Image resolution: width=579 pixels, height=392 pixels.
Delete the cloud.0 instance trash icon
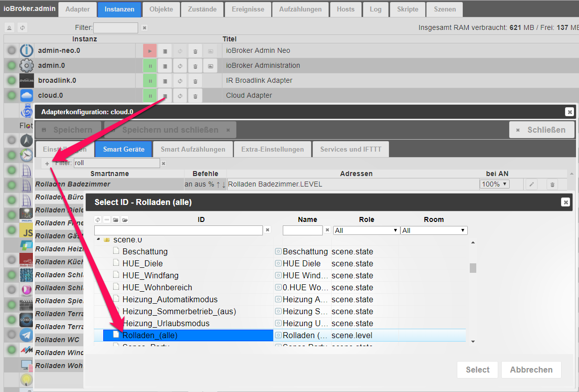point(195,96)
